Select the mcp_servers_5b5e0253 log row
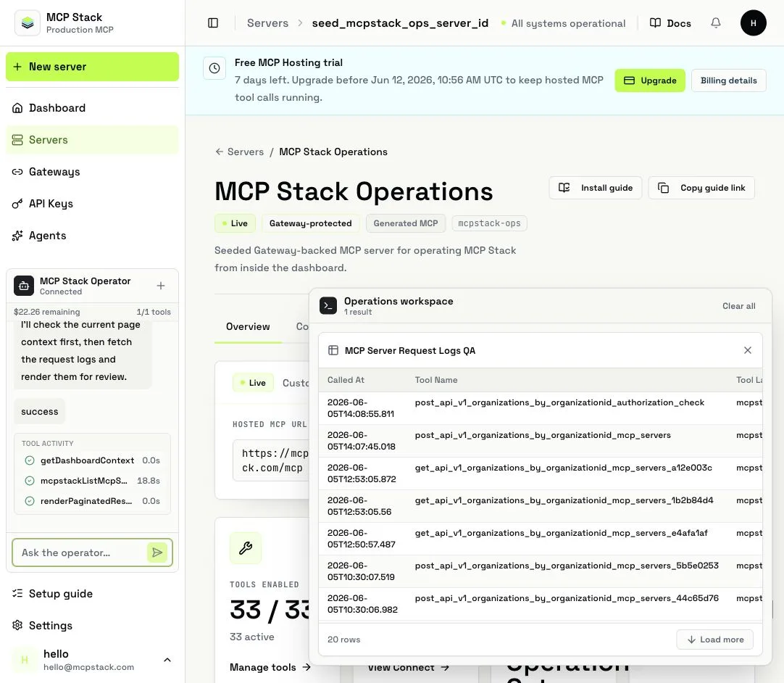784x683 pixels. click(540, 571)
